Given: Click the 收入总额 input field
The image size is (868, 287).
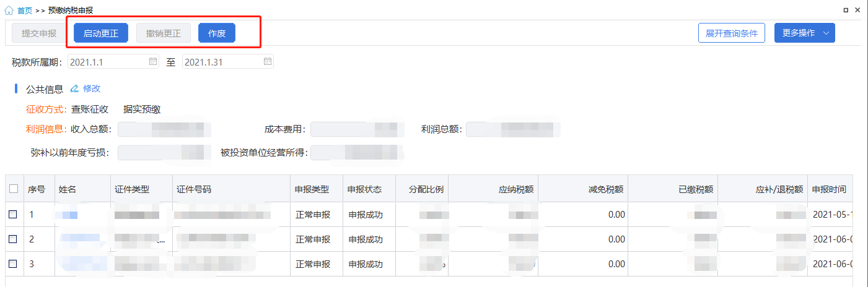Looking at the screenshot, I should pyautogui.click(x=164, y=129).
